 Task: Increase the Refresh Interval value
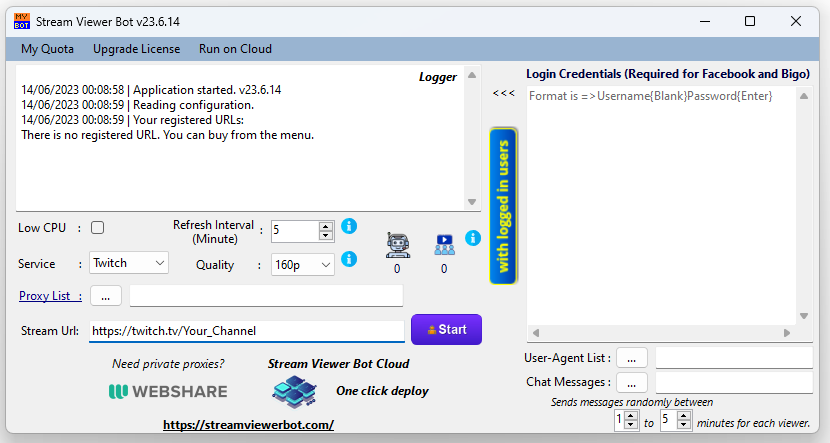pyautogui.click(x=326, y=227)
